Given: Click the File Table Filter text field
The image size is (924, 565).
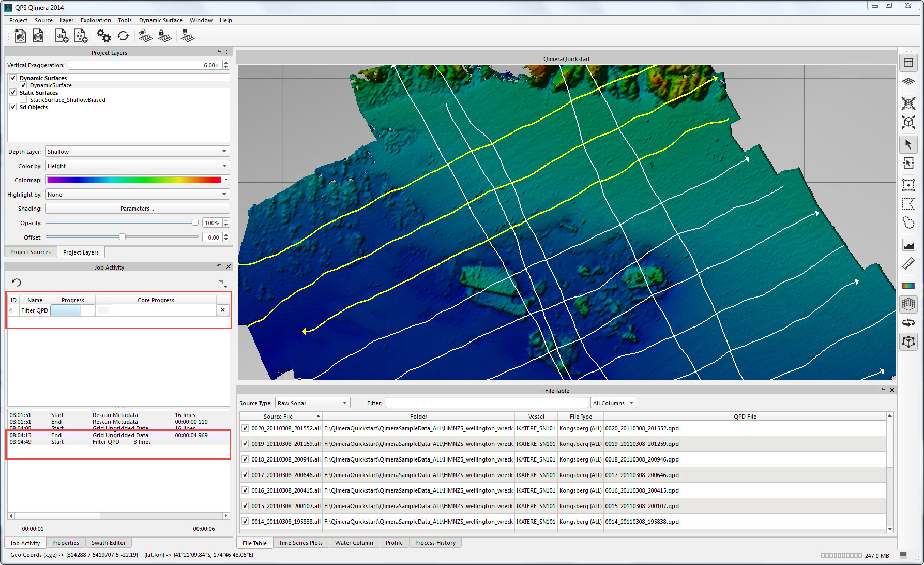Looking at the screenshot, I should tap(486, 403).
